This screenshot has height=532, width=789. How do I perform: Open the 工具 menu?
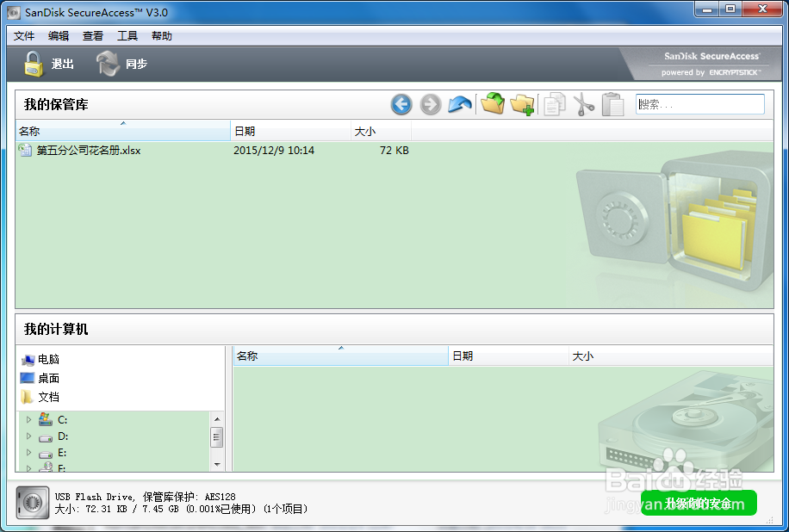point(127,35)
